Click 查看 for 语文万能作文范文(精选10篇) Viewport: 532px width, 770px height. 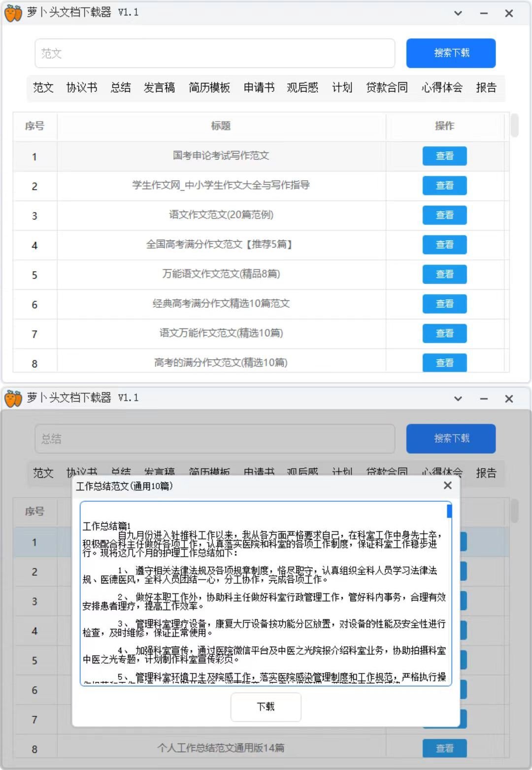point(444,333)
